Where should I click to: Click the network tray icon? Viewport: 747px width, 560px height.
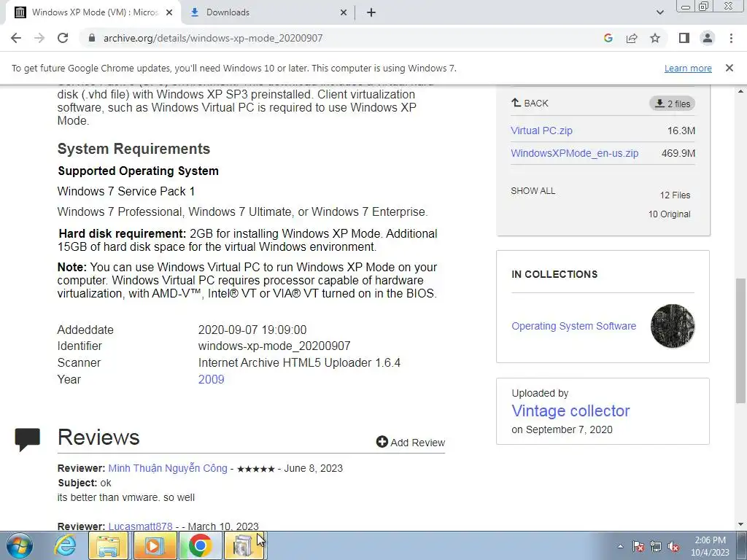tap(656, 546)
